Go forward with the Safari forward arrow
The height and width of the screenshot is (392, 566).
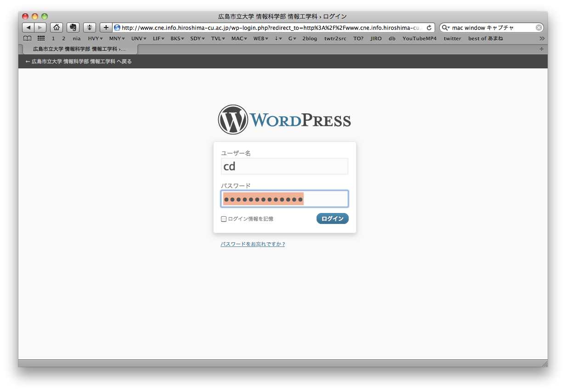[40, 28]
